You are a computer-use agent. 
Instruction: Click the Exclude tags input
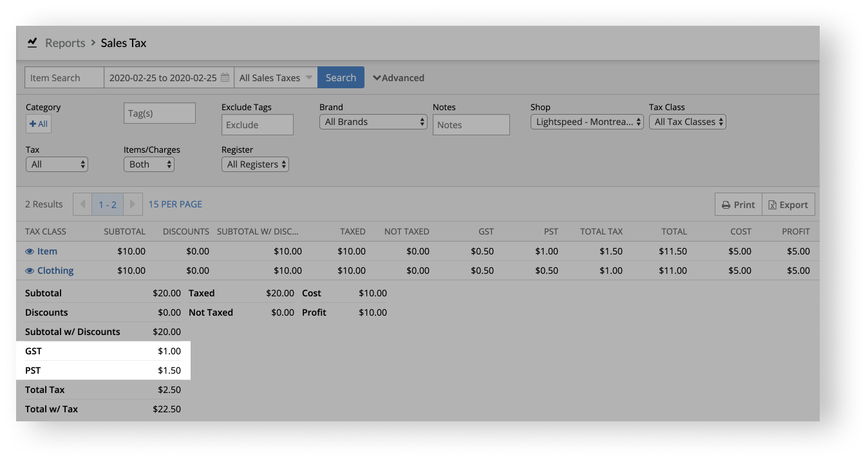click(258, 125)
